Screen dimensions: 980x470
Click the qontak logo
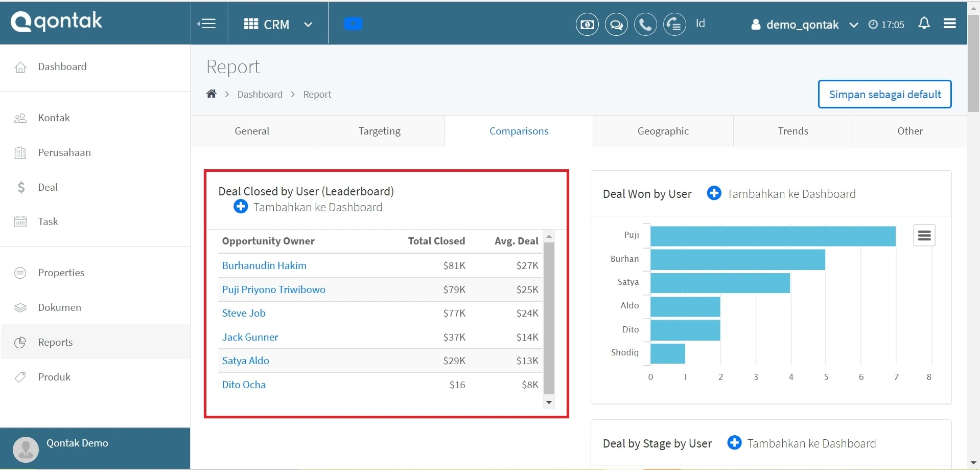click(x=57, y=21)
